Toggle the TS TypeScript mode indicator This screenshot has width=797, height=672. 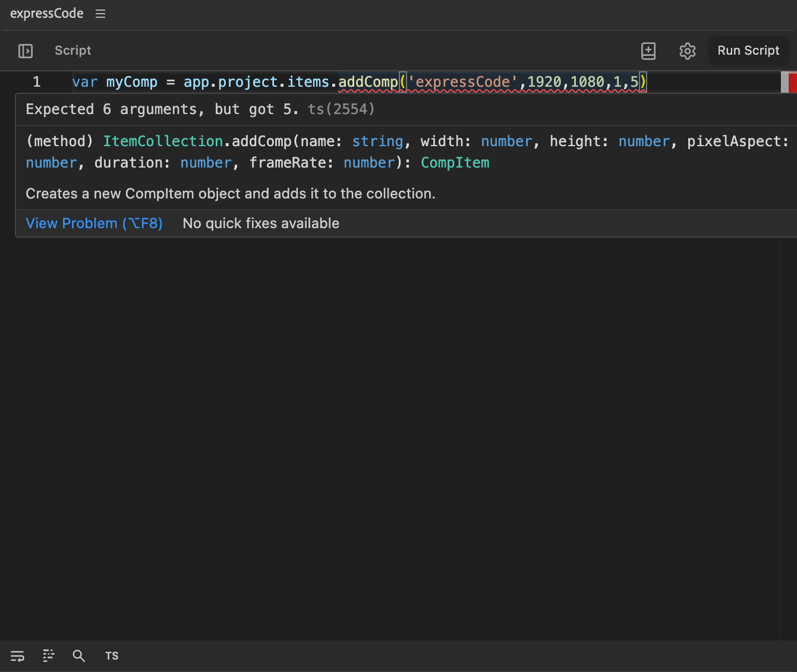(x=112, y=656)
